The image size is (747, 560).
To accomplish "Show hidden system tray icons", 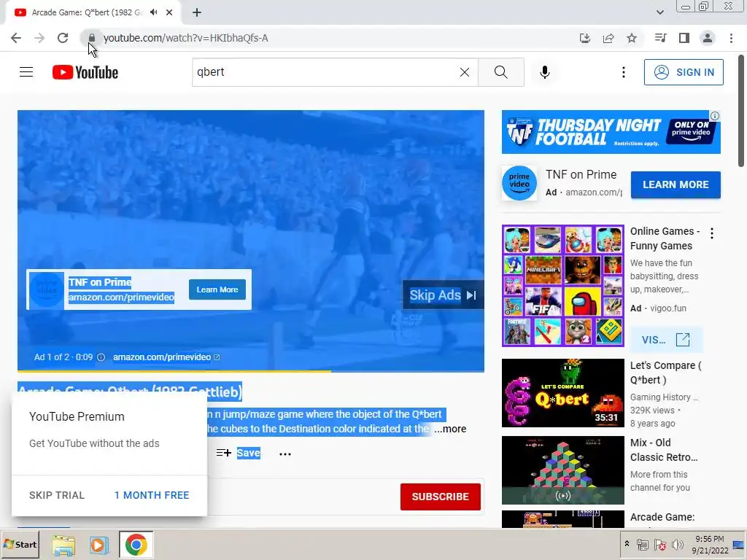I will (x=627, y=544).
